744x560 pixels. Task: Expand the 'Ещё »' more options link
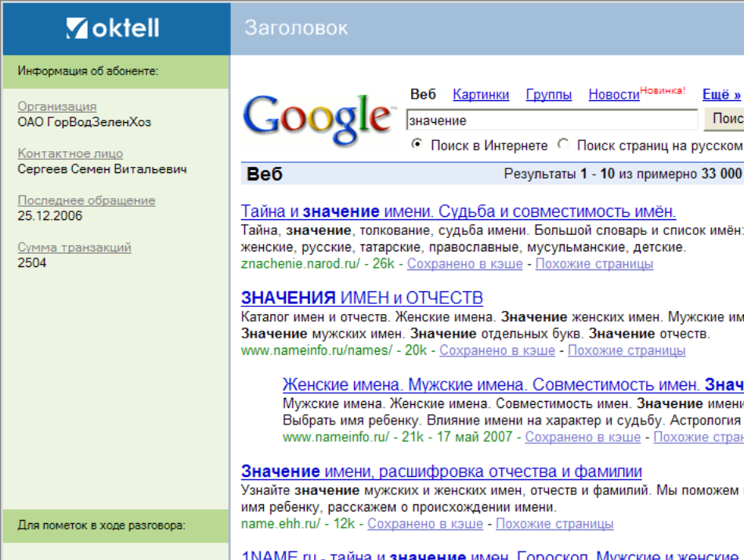(x=721, y=95)
